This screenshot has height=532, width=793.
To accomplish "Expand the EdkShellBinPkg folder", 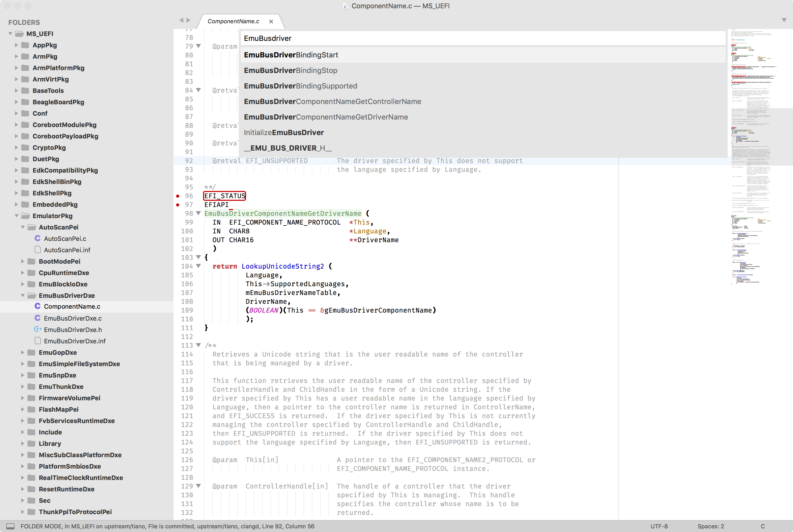I will click(16, 182).
